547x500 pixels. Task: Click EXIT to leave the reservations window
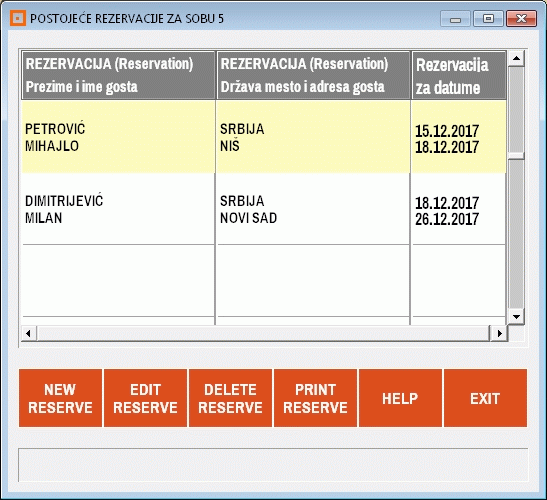(x=485, y=398)
